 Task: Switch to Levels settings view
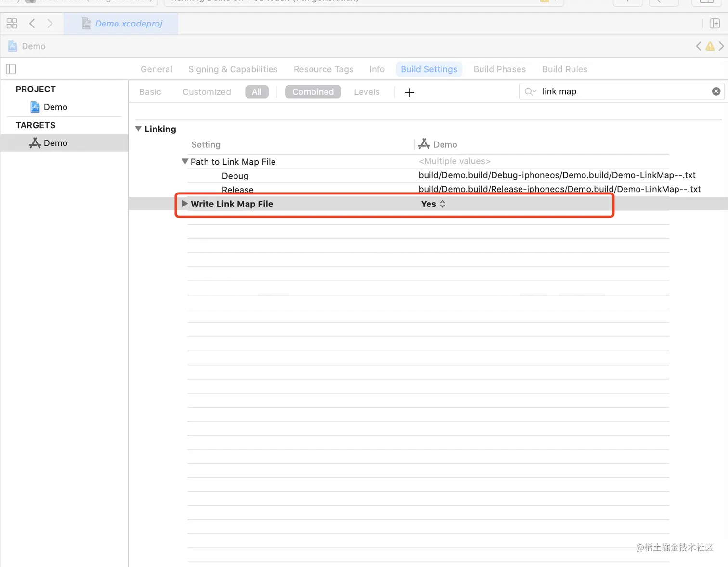(x=367, y=92)
